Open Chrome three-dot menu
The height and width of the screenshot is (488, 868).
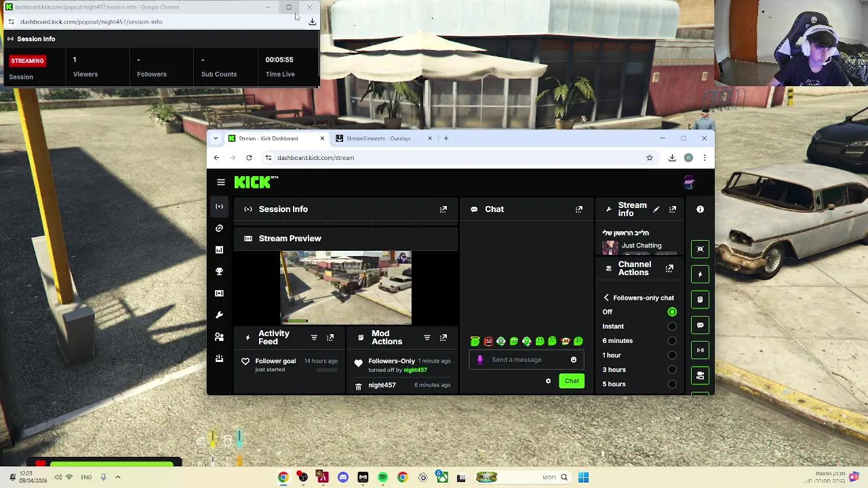[705, 158]
